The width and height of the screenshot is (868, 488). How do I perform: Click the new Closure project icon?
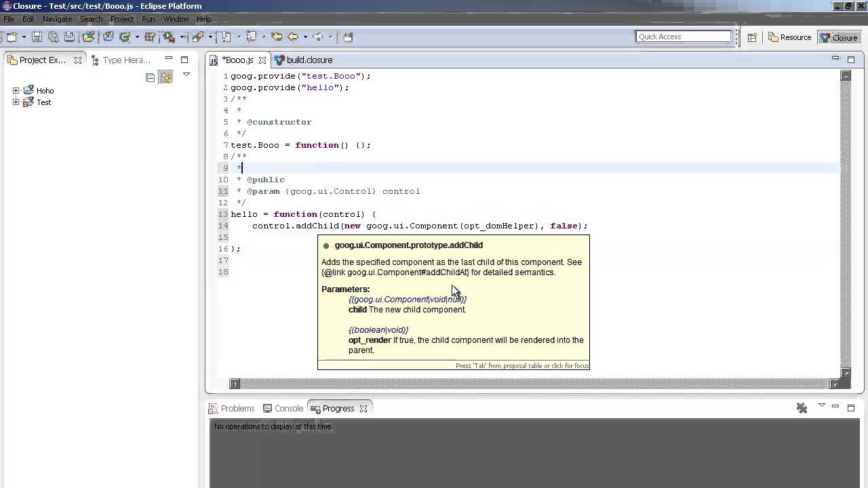[x=88, y=37]
